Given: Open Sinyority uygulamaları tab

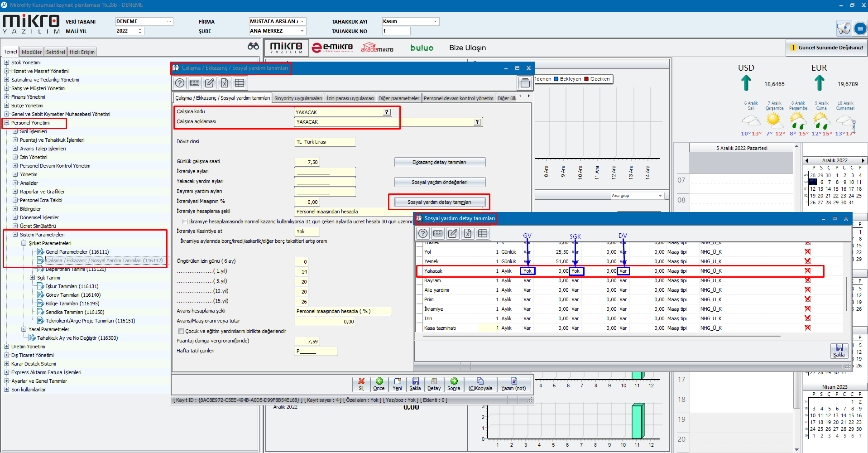Looking at the screenshot, I should click(x=298, y=98).
